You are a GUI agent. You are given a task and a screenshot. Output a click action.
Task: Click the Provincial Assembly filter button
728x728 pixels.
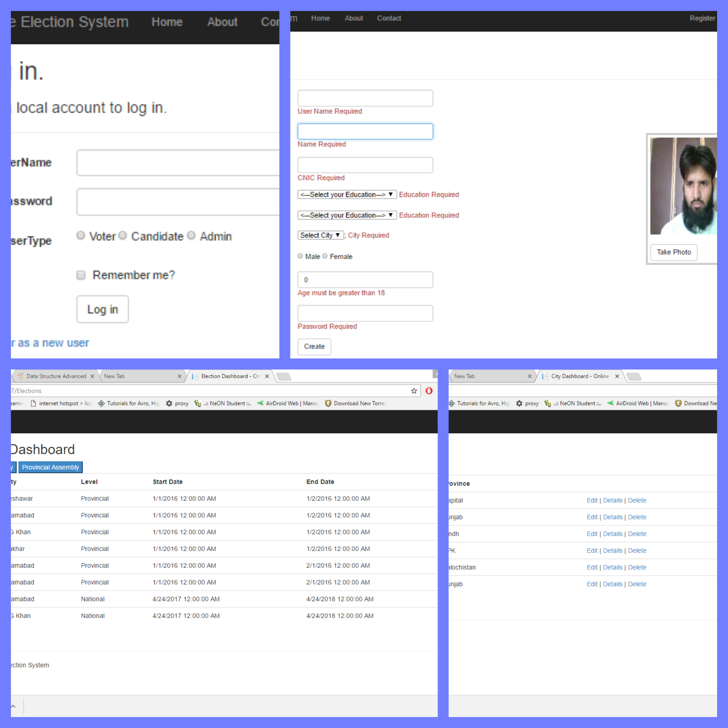coord(51,467)
